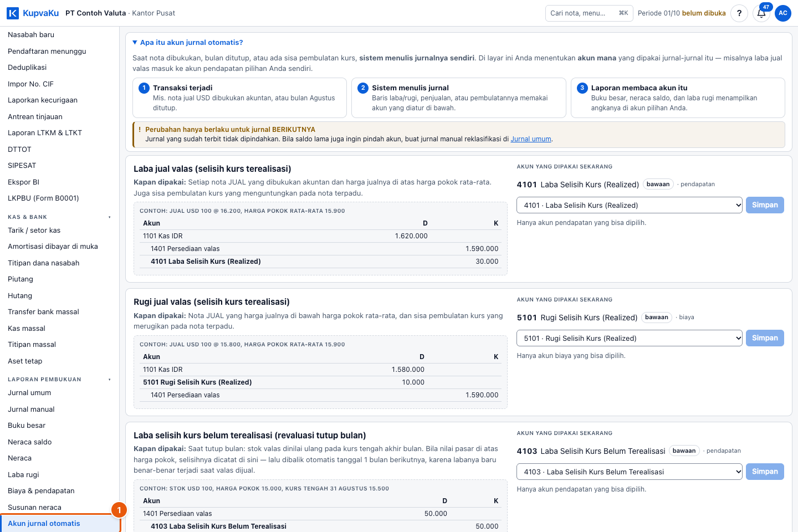798x532 pixels.
Task: Open Laba rugi report
Action: point(59,475)
